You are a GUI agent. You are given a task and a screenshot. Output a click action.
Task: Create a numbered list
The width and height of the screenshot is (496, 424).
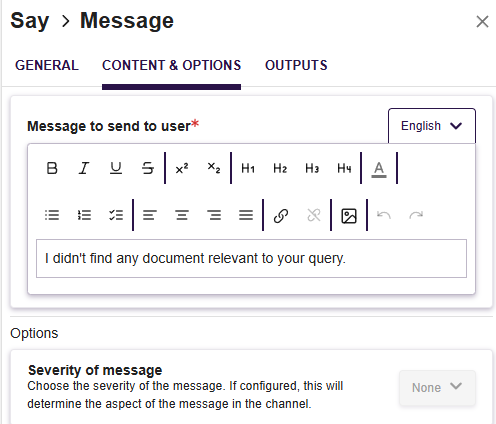(84, 215)
